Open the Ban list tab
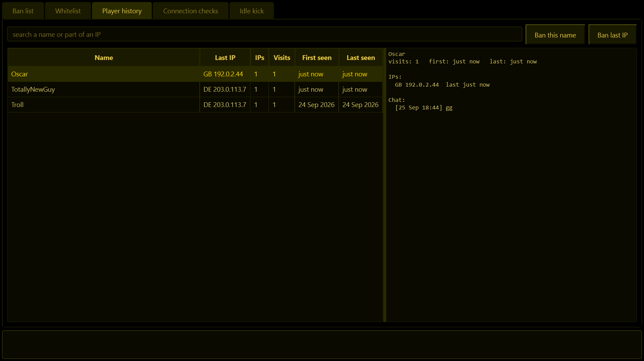Image resolution: width=644 pixels, height=361 pixels. click(x=23, y=11)
